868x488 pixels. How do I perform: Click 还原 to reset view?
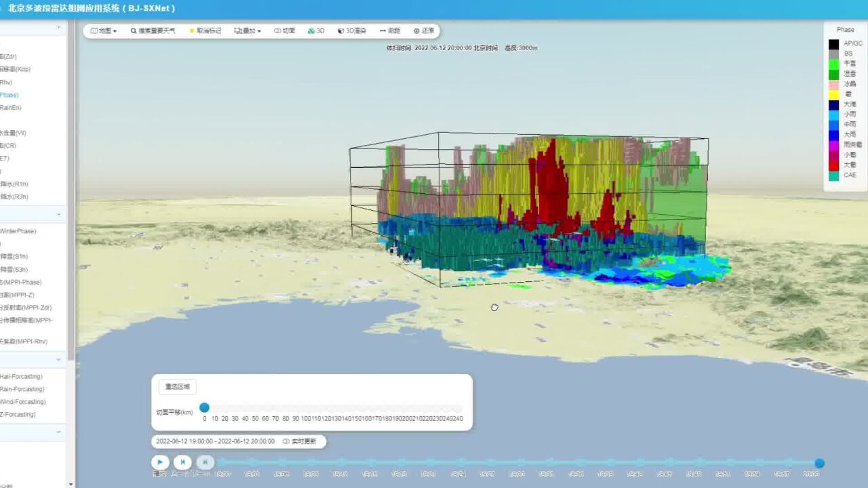(x=424, y=30)
